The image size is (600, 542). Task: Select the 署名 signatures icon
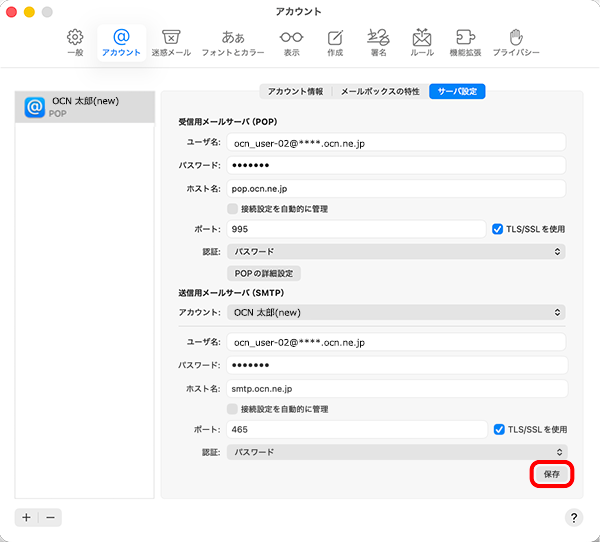tap(377, 41)
